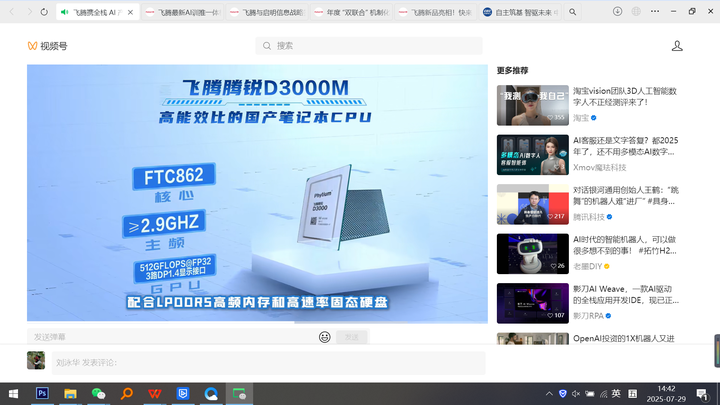Image resolution: width=720 pixels, height=405 pixels.
Task: Open the user profile icon
Action: tap(677, 46)
